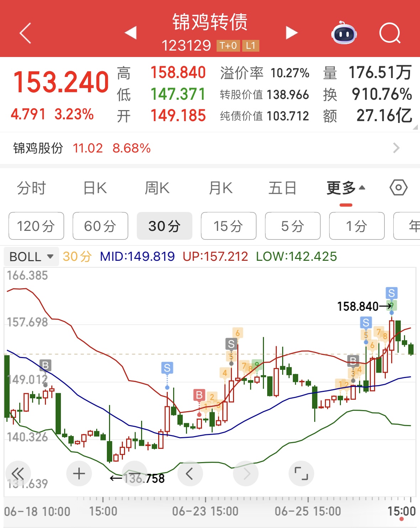
Task: Select the 120分 interval
Action: coord(36,226)
